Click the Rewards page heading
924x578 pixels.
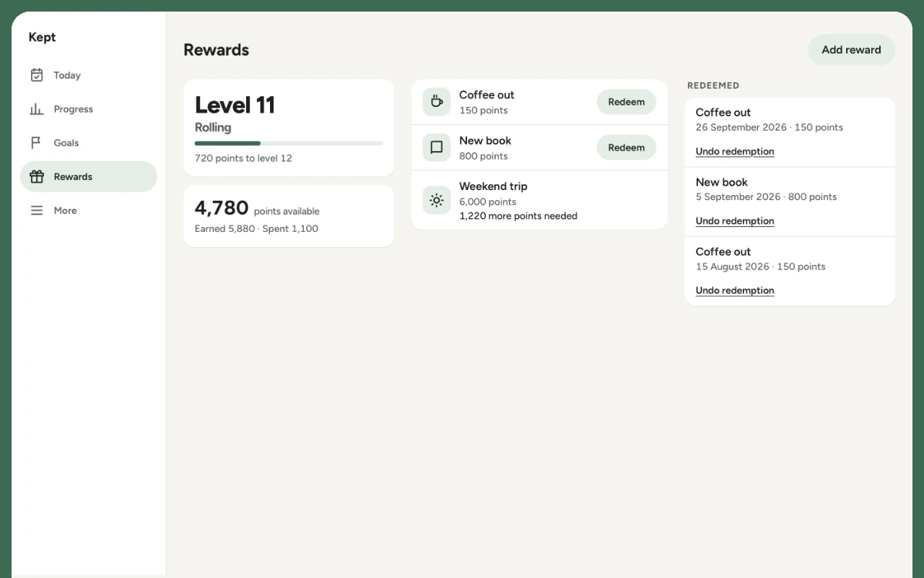217,50
